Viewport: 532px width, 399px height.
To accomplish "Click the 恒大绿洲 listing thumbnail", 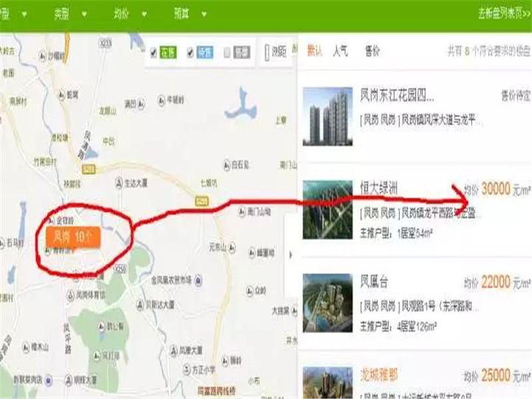I will click(327, 209).
